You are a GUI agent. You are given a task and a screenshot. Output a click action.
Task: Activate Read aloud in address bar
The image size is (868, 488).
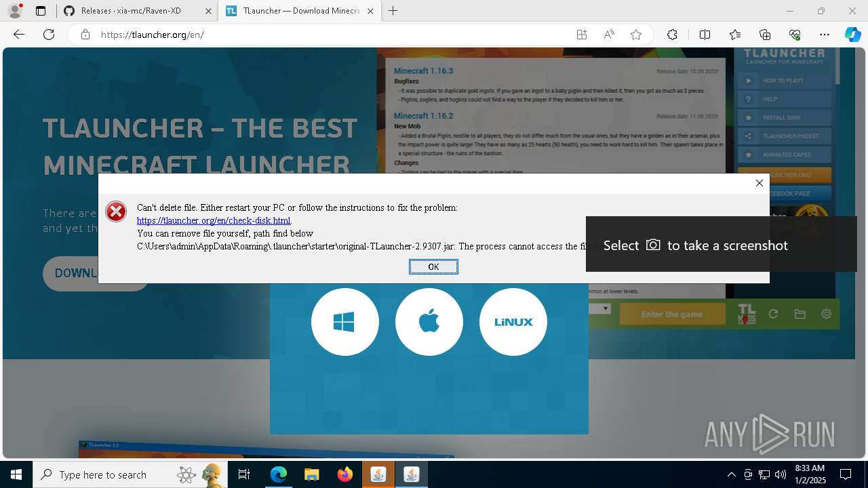pos(609,35)
